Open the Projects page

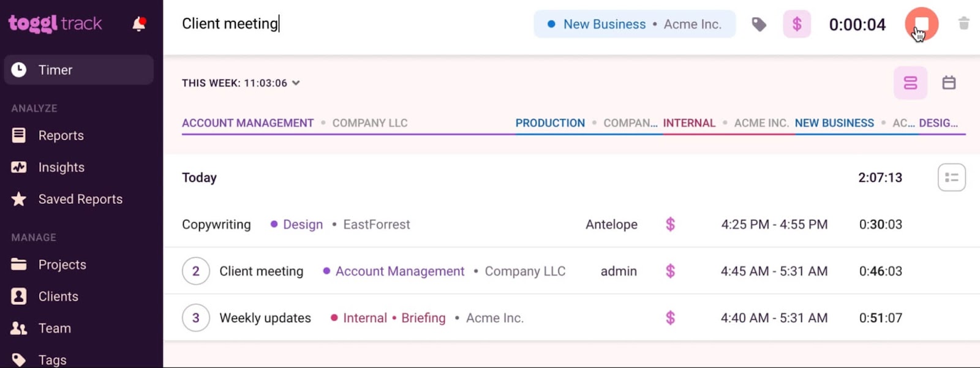click(62, 264)
